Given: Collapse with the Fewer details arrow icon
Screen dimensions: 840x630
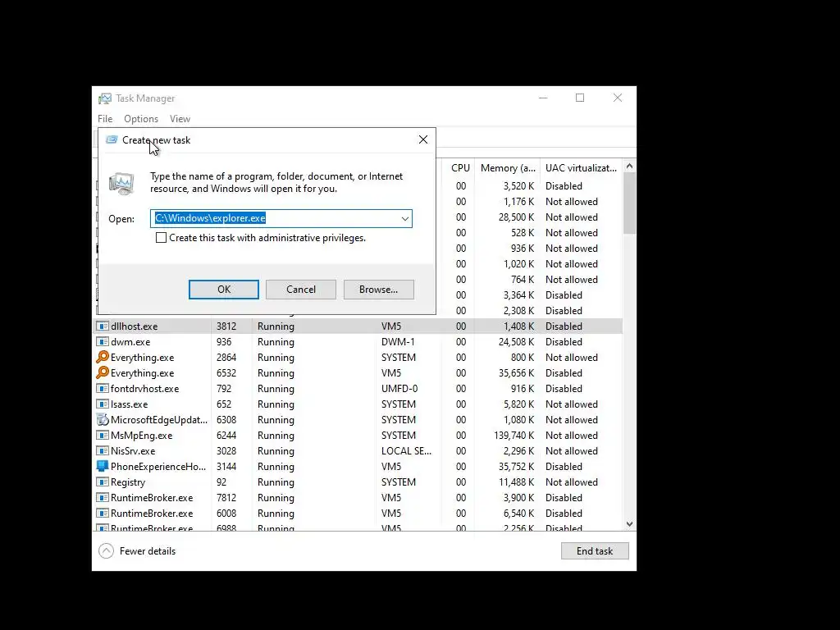Looking at the screenshot, I should tap(106, 550).
